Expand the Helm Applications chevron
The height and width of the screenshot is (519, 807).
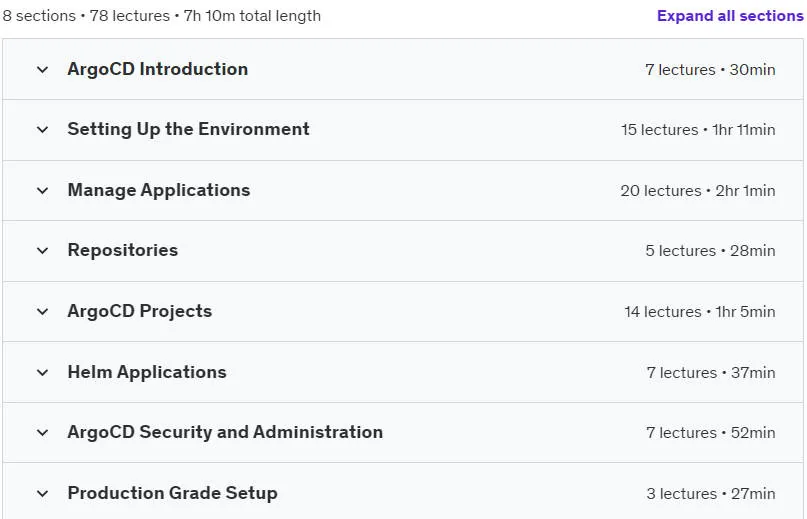tap(43, 372)
